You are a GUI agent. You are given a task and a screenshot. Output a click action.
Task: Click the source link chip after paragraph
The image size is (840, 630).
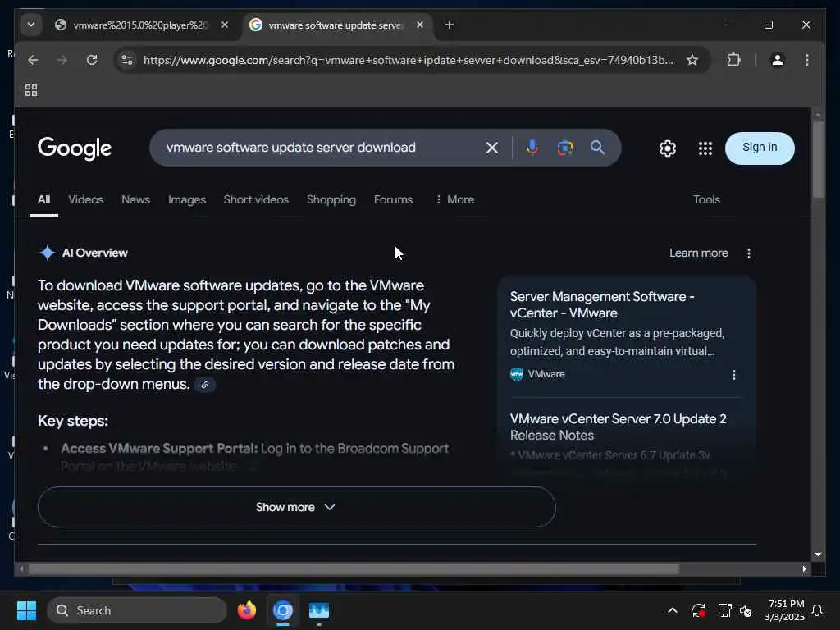click(204, 385)
